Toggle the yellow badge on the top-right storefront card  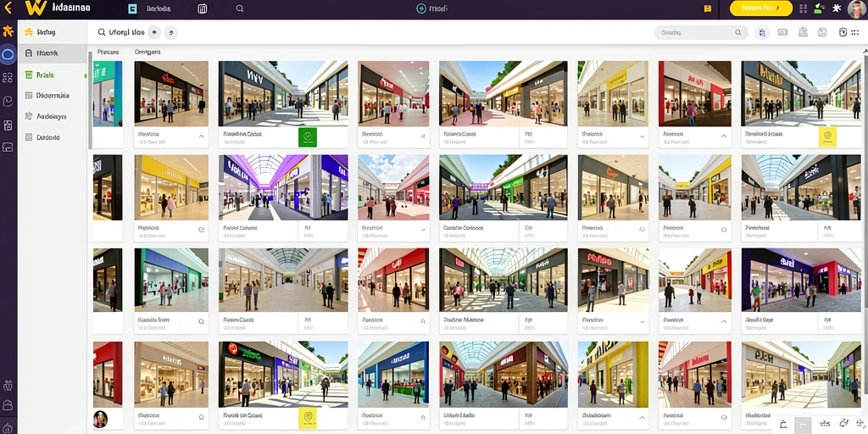coord(827,136)
